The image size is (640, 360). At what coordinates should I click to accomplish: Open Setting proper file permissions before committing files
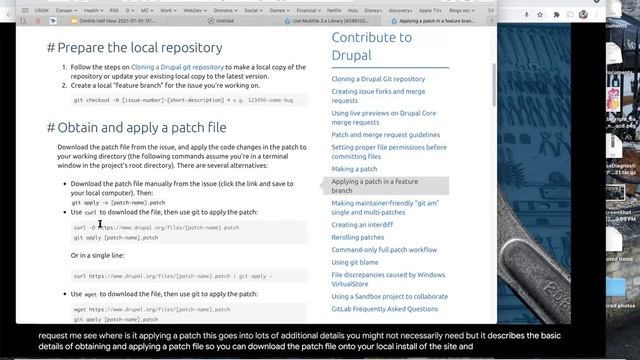pyautogui.click(x=389, y=152)
